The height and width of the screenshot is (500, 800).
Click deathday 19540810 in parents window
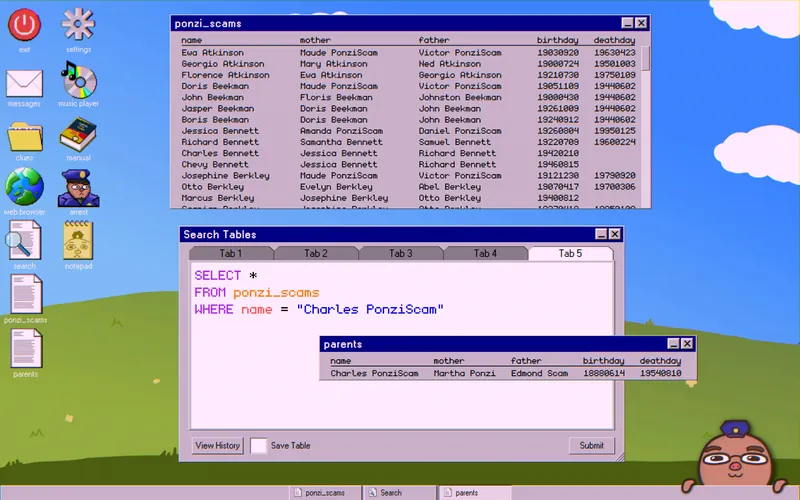[x=660, y=373]
